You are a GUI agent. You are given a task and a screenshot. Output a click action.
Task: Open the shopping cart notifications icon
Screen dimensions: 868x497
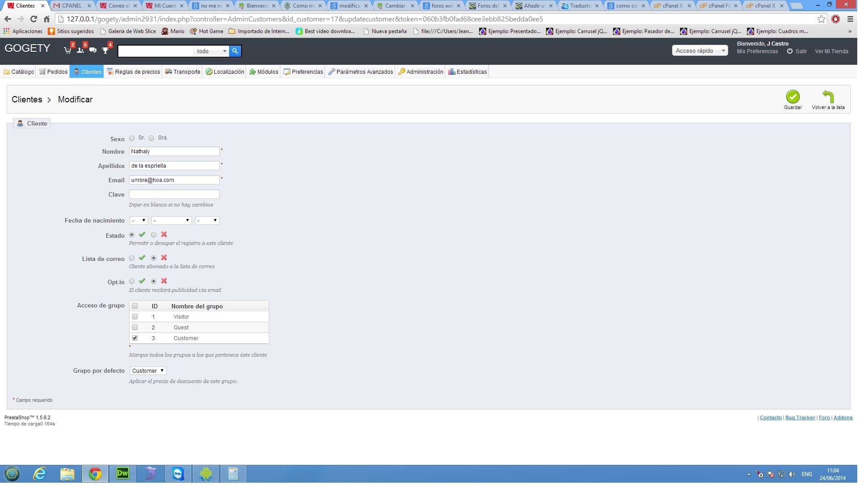[x=67, y=51]
